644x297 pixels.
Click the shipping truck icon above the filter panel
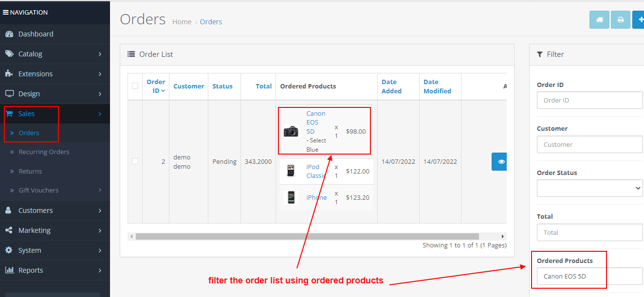(599, 19)
